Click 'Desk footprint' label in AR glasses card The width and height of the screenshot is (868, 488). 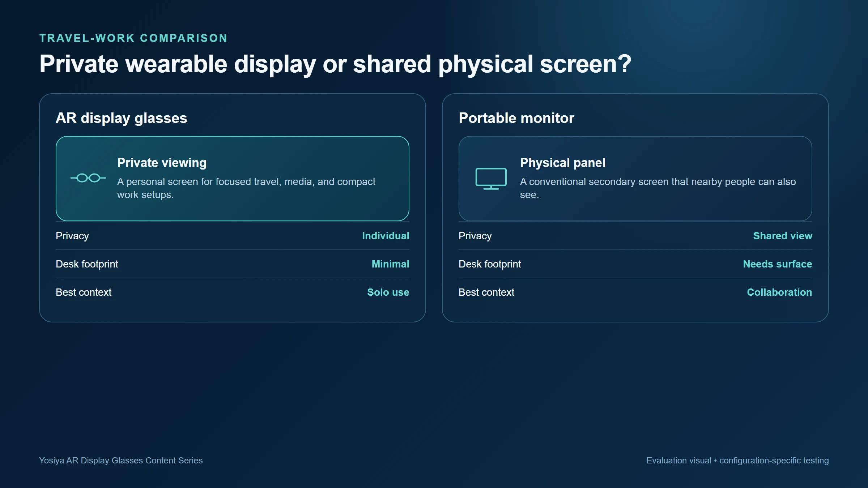point(87,264)
